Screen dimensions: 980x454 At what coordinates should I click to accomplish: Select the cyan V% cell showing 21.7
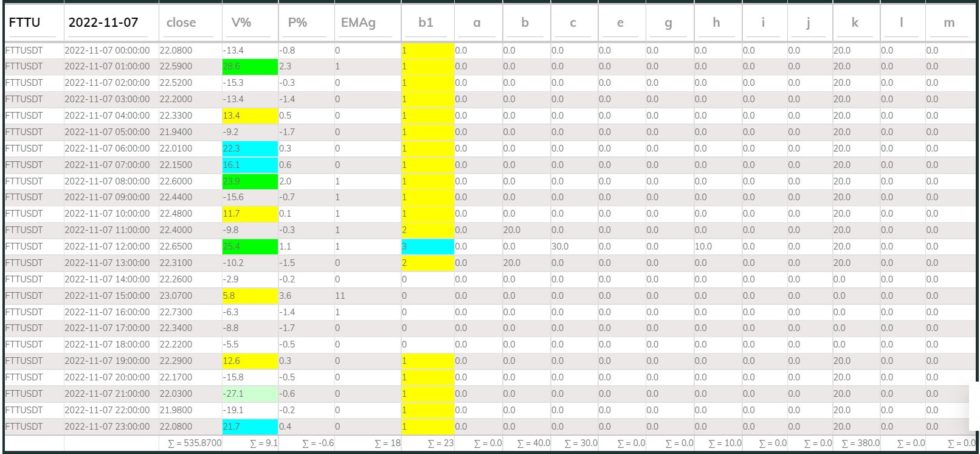(x=250, y=427)
